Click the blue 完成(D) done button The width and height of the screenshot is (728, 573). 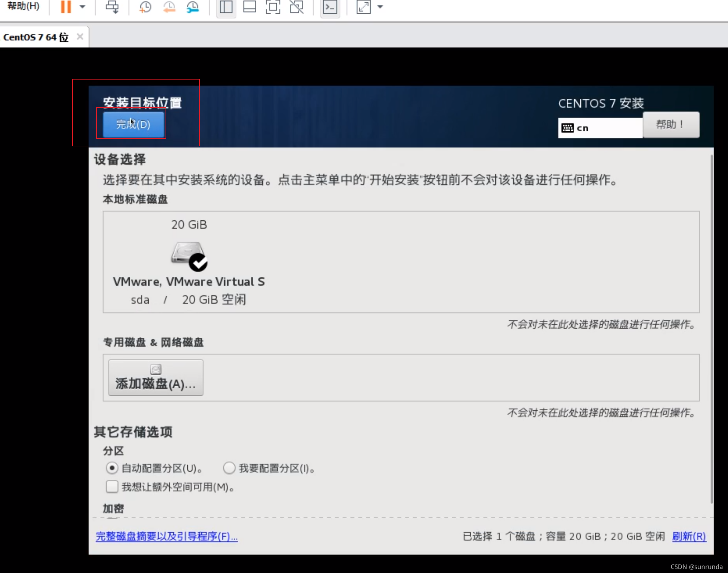pos(133,125)
